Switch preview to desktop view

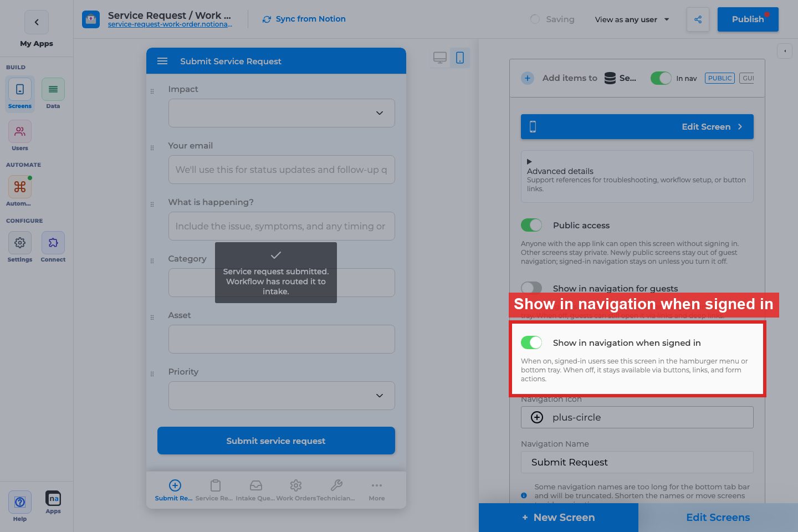(x=440, y=58)
